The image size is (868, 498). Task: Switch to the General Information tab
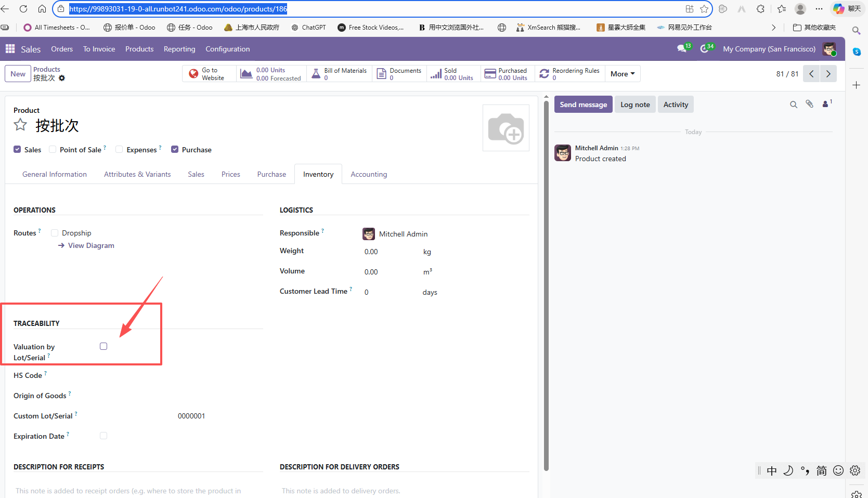(x=55, y=174)
